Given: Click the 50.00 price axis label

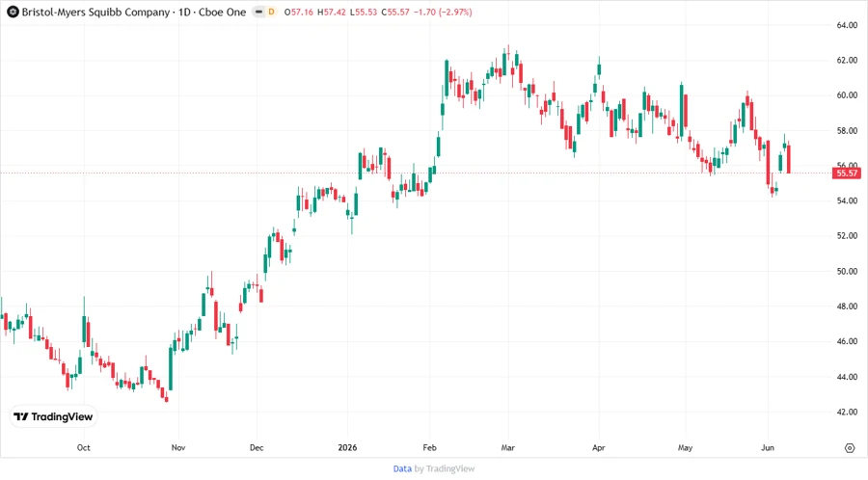Looking at the screenshot, I should 847,271.
